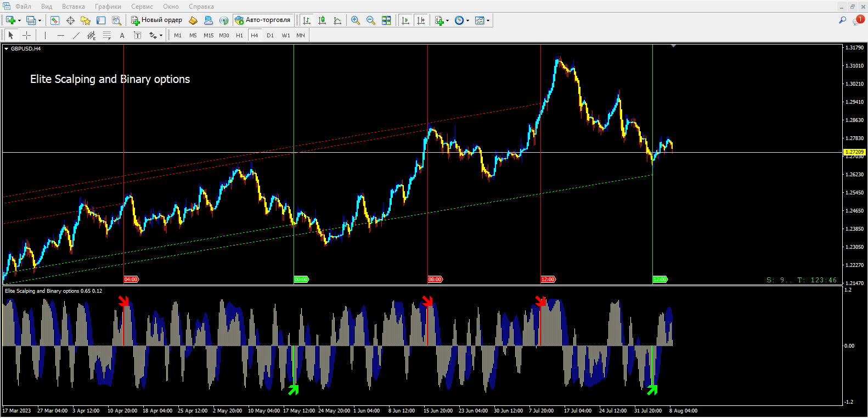Open the Графики menu

[108, 7]
